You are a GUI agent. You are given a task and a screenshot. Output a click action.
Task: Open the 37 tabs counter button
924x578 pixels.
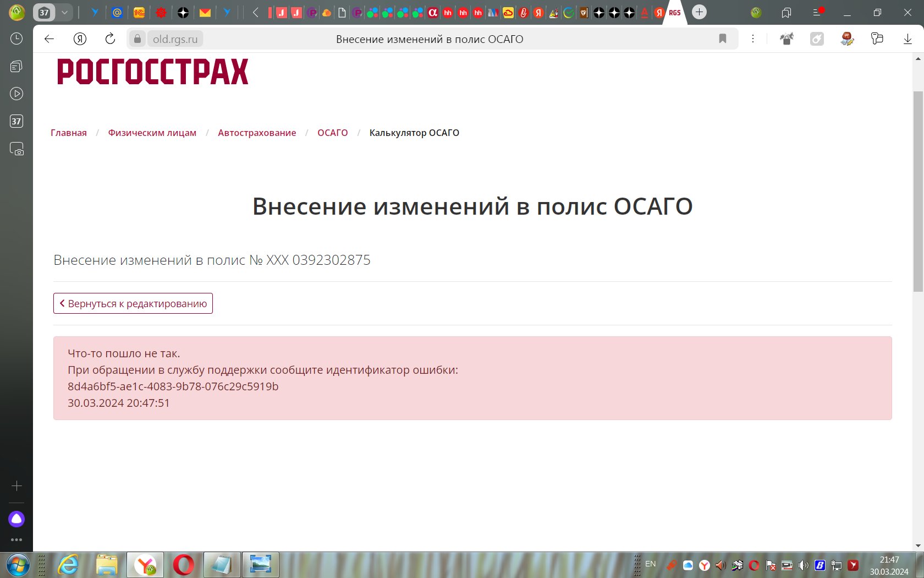tap(44, 12)
